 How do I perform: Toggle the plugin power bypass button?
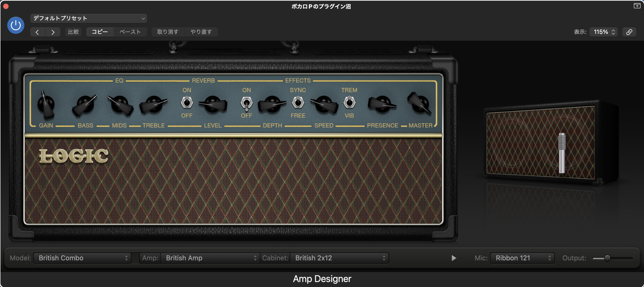[x=16, y=25]
